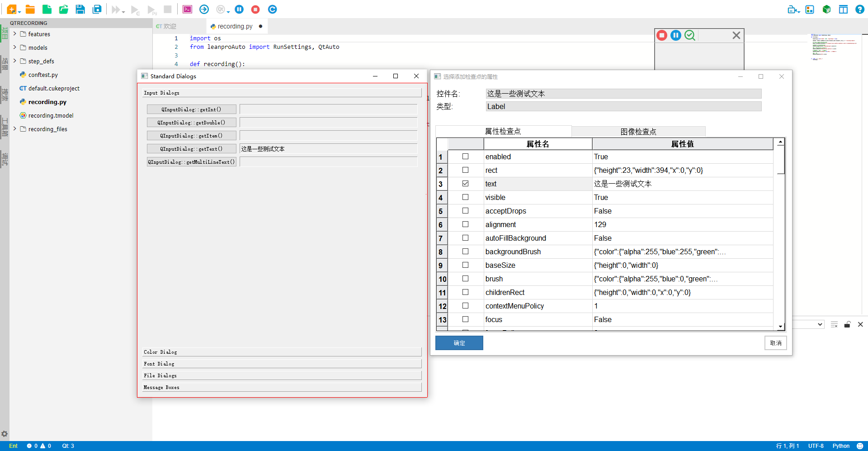Check the autoFillBackground property checkbox
The height and width of the screenshot is (451, 868).
point(465,238)
